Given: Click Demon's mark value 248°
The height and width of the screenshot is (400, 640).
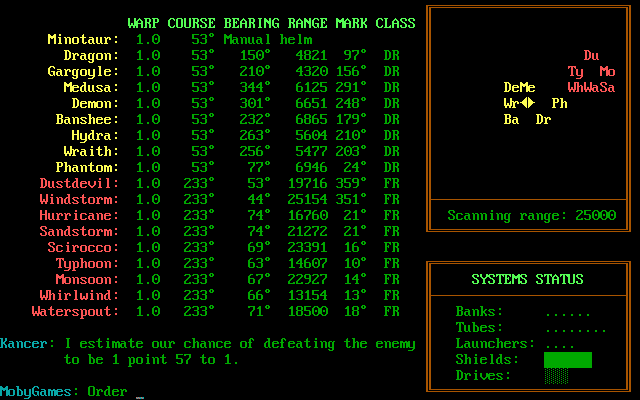Looking at the screenshot, I should pos(351,104).
